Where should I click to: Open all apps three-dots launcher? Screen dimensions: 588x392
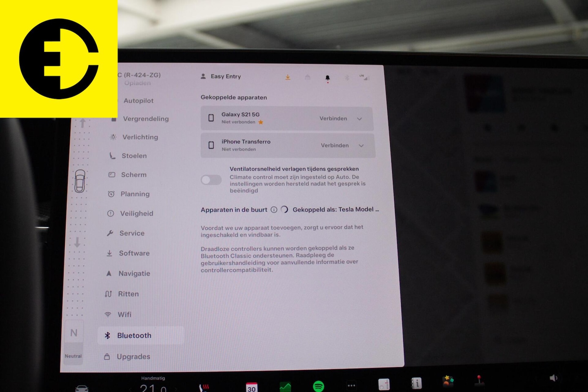351,385
